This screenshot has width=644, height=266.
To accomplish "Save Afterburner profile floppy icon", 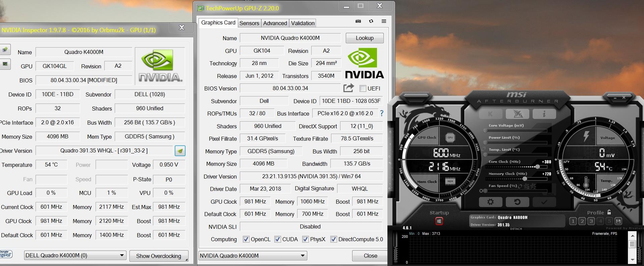I will pos(619,221).
